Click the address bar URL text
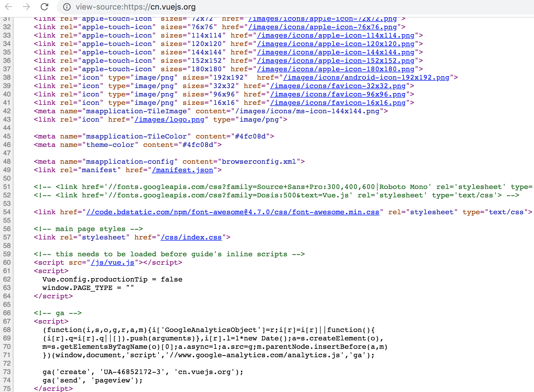 pyautogui.click(x=136, y=7)
